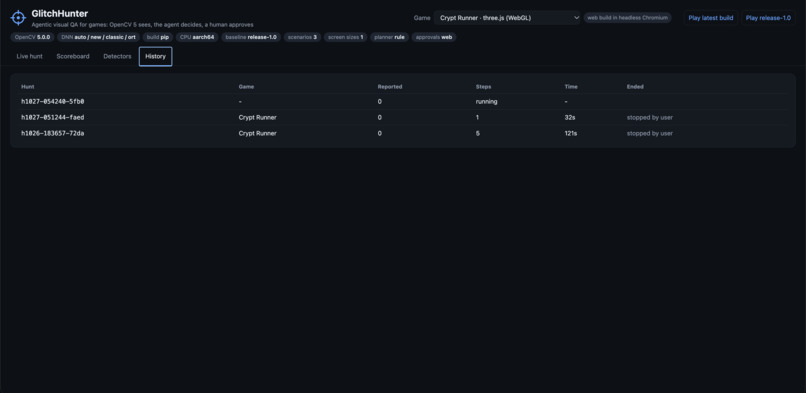This screenshot has width=806, height=393.
Task: Click Crypt Runner in the faed hunt row
Action: point(258,118)
